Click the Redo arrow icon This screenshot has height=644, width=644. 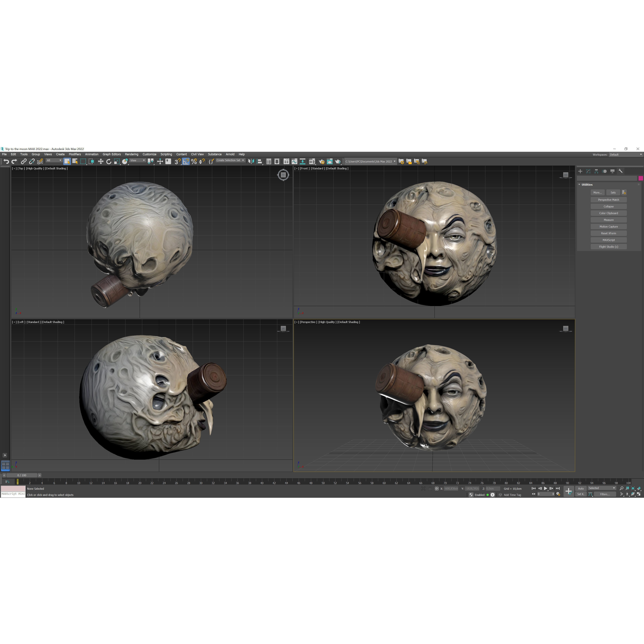(x=14, y=162)
